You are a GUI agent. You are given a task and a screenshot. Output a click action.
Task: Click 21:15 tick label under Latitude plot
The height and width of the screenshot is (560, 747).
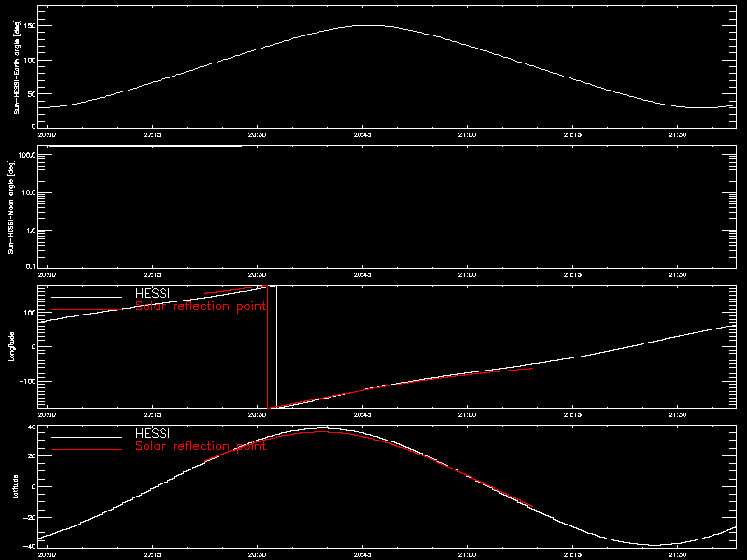click(572, 554)
